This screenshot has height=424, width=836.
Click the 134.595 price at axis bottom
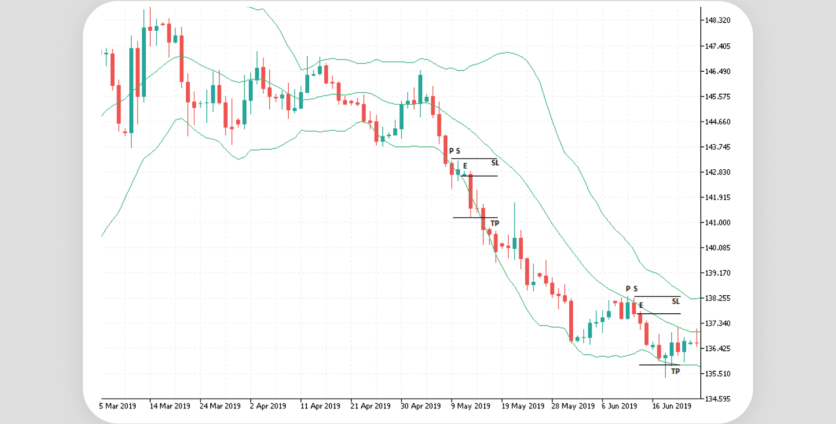719,399
